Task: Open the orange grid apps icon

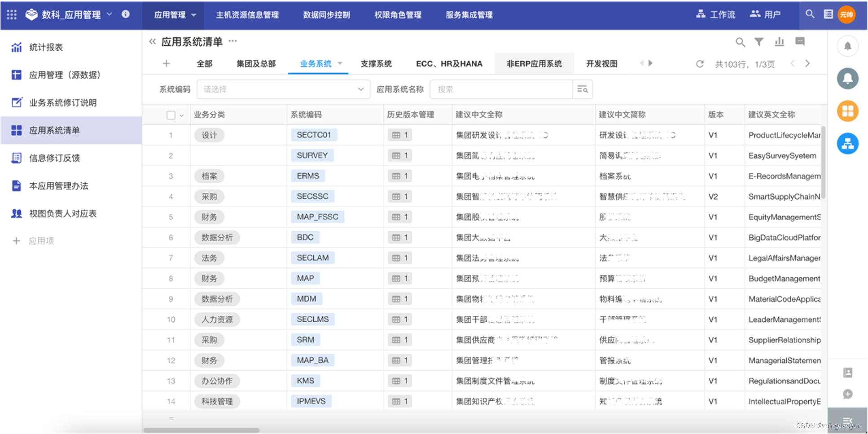Action: (x=847, y=111)
